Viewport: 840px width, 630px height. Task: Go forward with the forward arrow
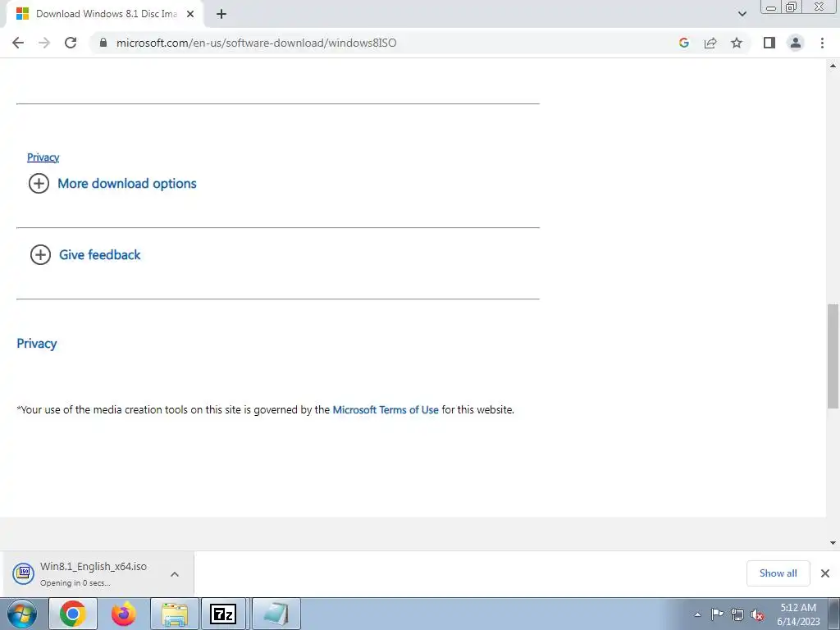coord(44,43)
